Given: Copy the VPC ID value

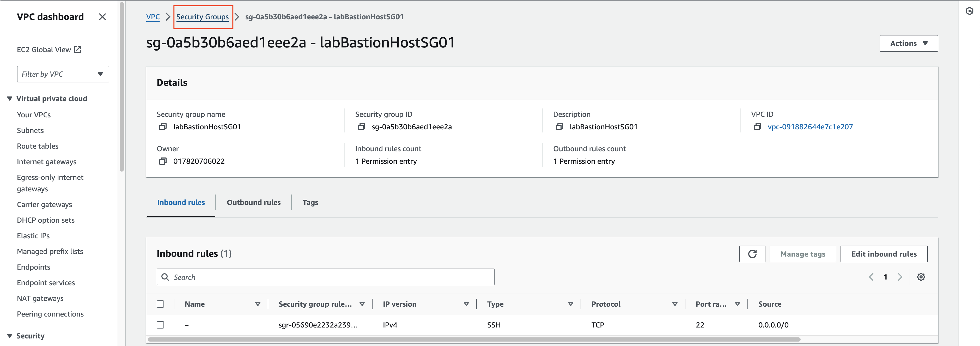Looking at the screenshot, I should tap(757, 127).
